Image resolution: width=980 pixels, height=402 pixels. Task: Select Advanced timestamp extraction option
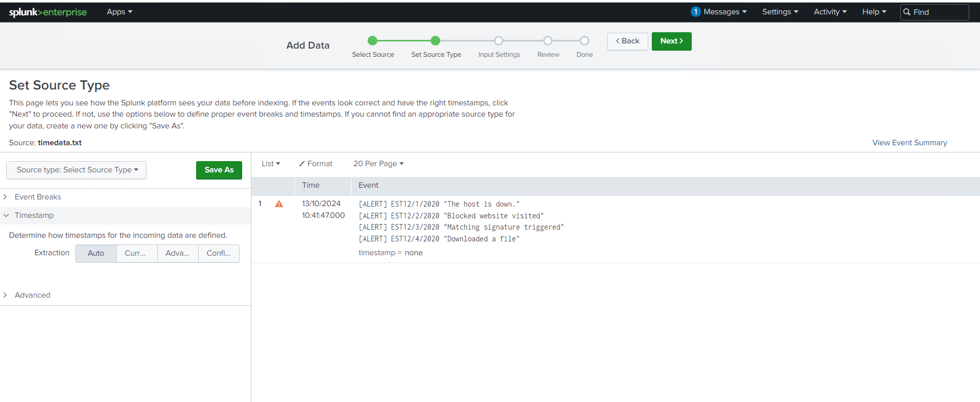click(178, 253)
